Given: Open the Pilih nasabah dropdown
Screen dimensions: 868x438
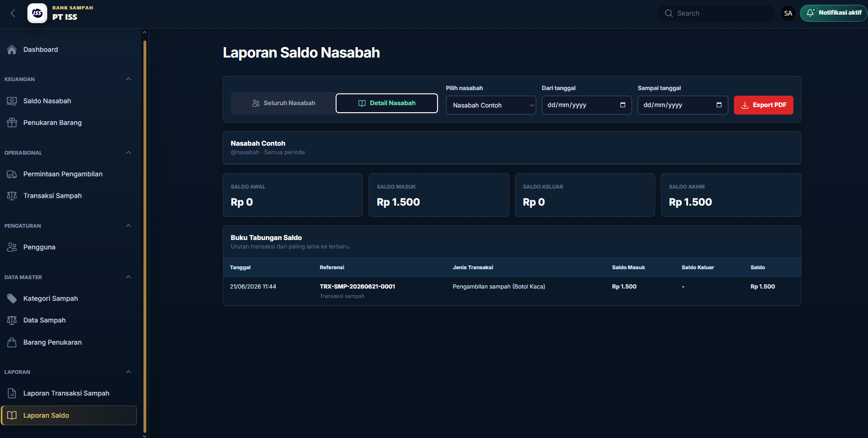Looking at the screenshot, I should pos(491,105).
